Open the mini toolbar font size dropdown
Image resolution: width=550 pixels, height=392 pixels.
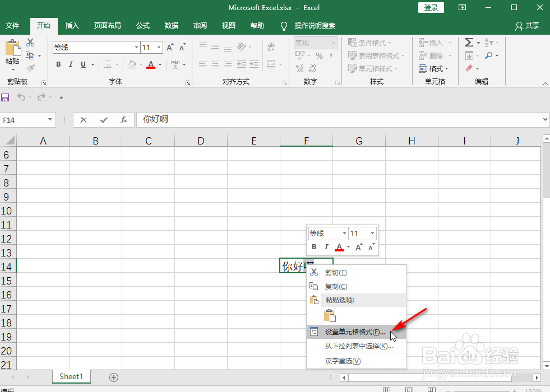[372, 234]
